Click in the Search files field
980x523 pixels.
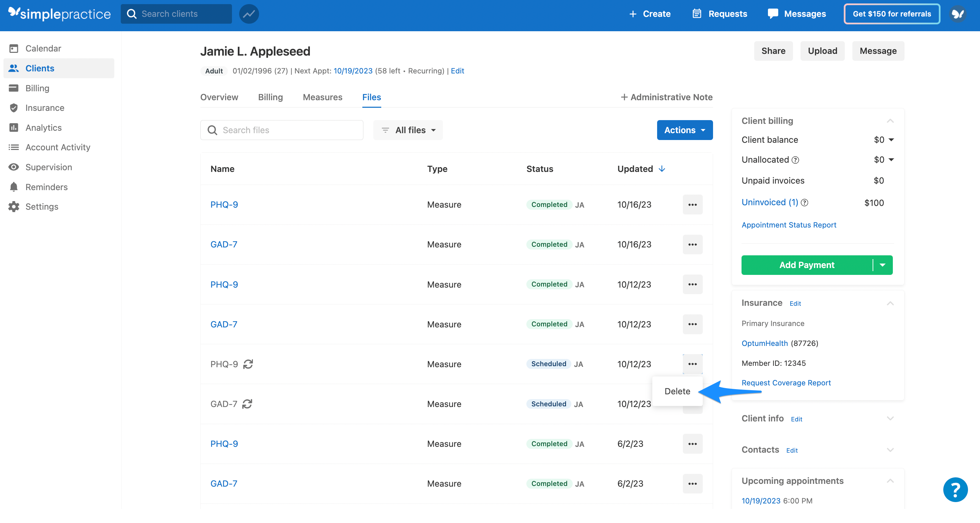pos(281,130)
